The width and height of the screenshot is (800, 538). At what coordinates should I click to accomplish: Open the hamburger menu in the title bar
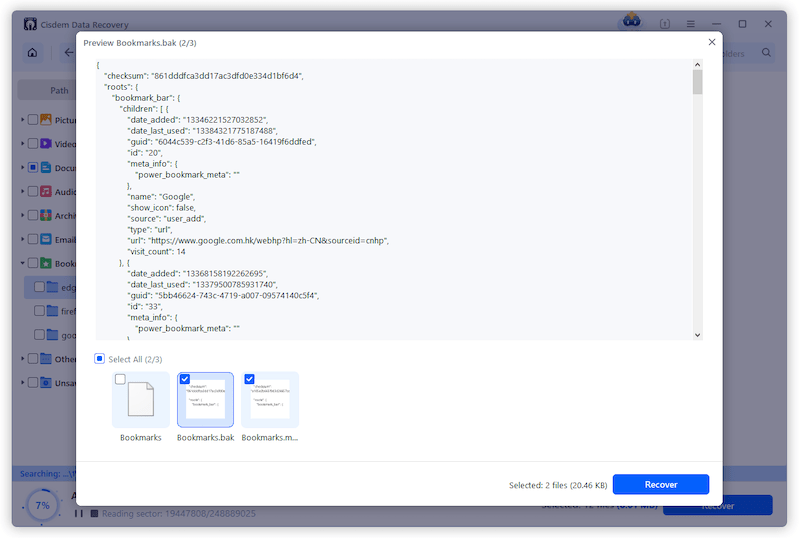pos(690,23)
